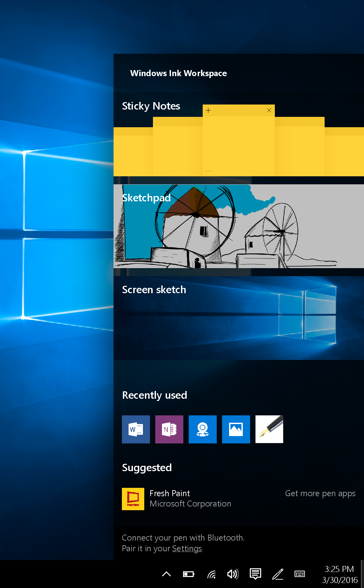Image resolution: width=364 pixels, height=588 pixels.
Task: Open the Sketchpad windmill drawing
Action: (239, 226)
